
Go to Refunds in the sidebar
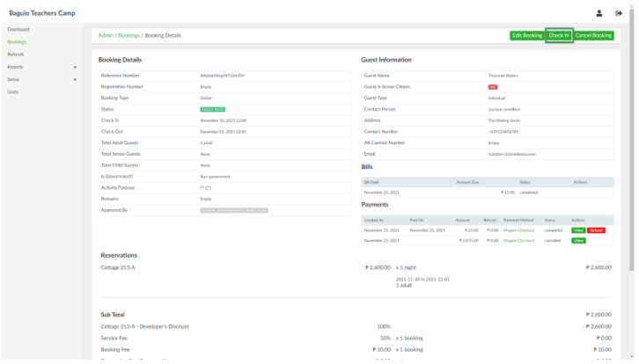click(16, 55)
